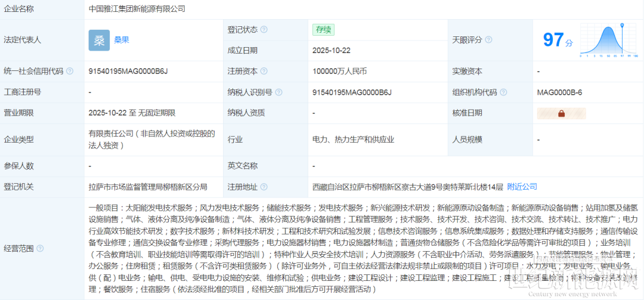Screen dimensions: 644x300
Task: Click the question icon beside 注册资本
Action: click(264, 72)
